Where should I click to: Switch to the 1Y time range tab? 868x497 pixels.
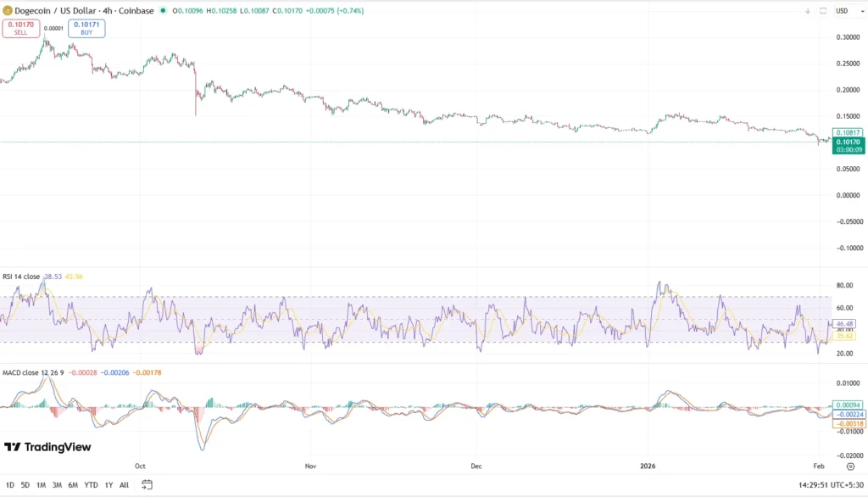click(x=108, y=483)
